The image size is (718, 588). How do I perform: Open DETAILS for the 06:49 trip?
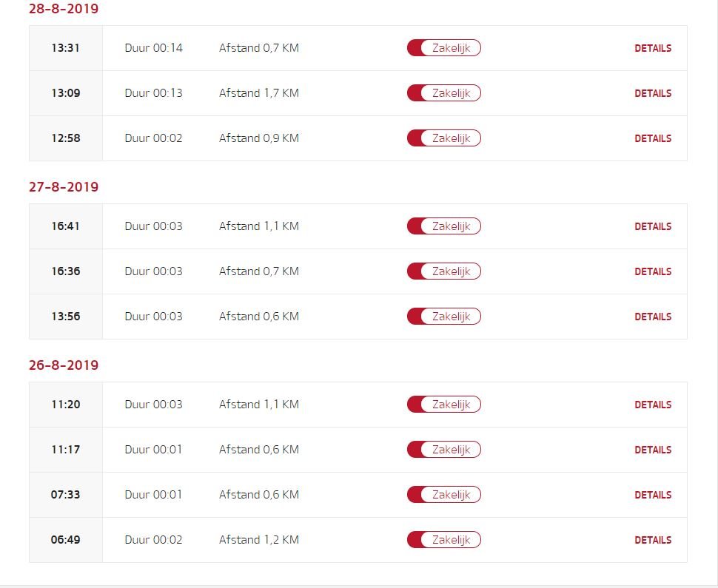click(653, 540)
